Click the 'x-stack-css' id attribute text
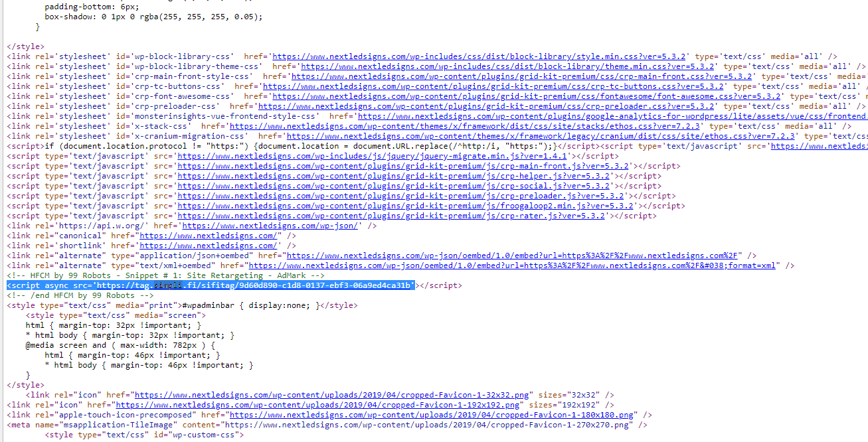868x442 pixels. point(155,126)
